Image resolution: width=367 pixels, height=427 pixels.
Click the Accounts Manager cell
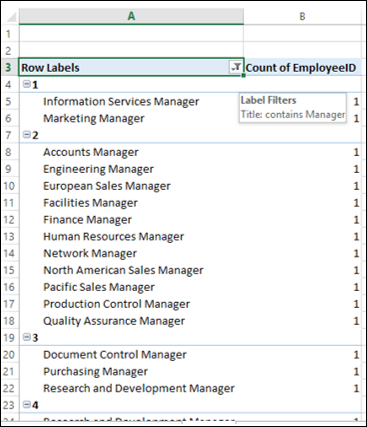pyautogui.click(x=131, y=152)
